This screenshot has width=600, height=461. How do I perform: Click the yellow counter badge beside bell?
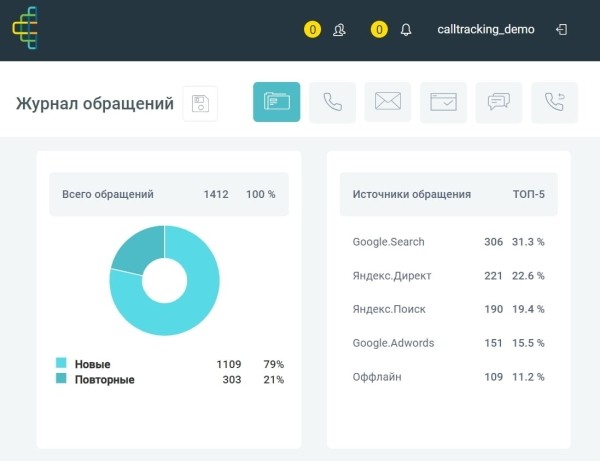(379, 30)
